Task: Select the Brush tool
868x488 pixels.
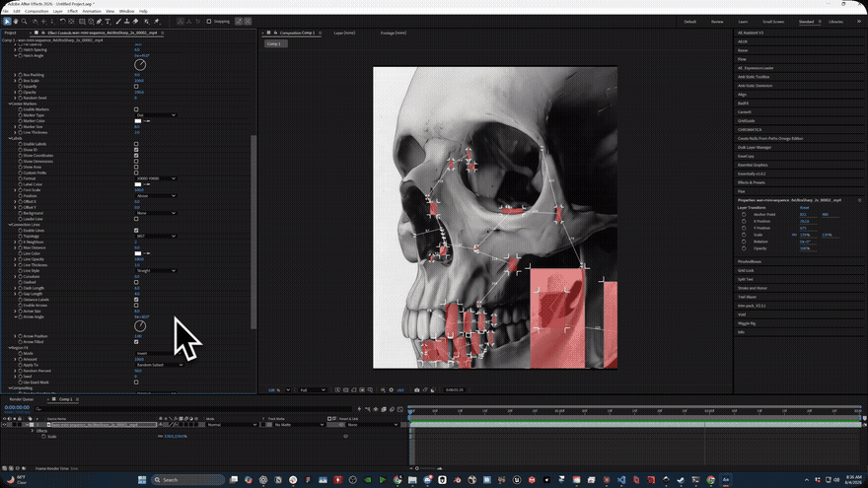Action: pyautogui.click(x=118, y=22)
